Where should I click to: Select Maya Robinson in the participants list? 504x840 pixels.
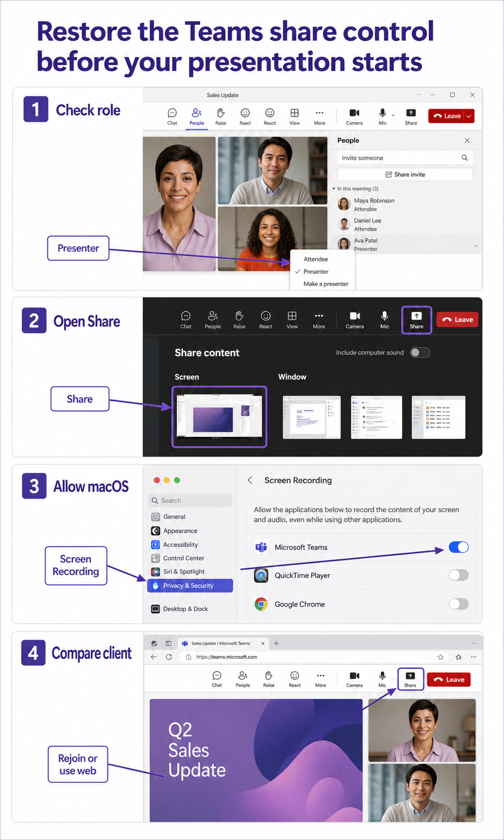click(406, 204)
